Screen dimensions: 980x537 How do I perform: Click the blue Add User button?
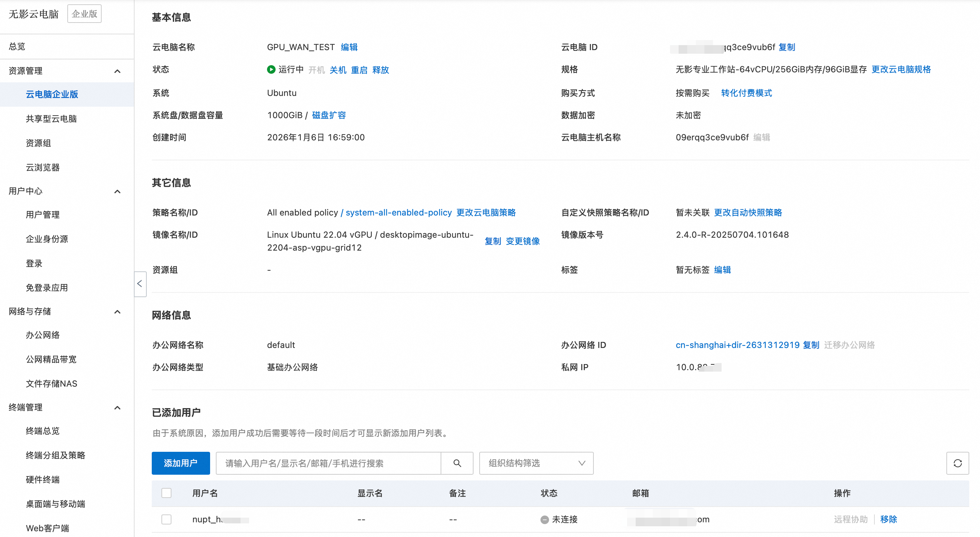(181, 463)
